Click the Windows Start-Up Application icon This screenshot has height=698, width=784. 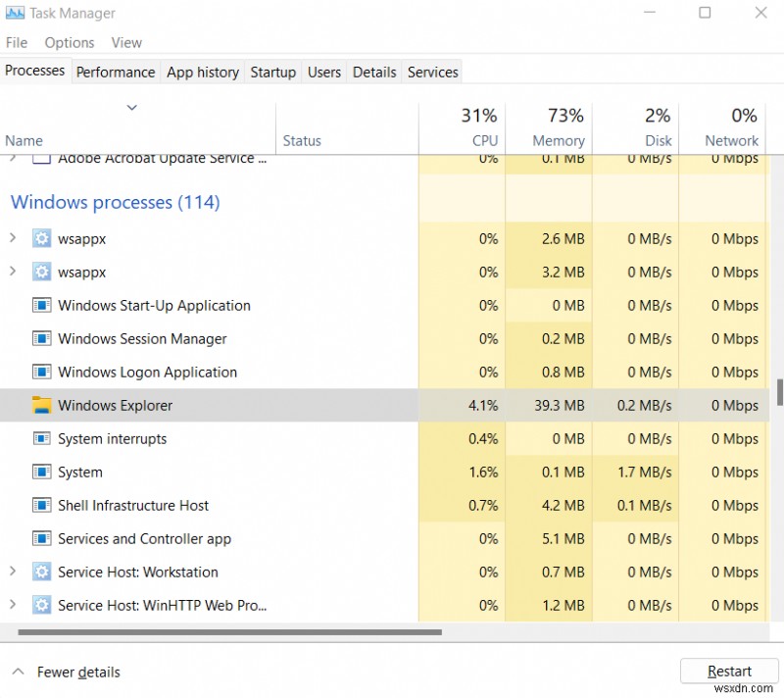41,305
